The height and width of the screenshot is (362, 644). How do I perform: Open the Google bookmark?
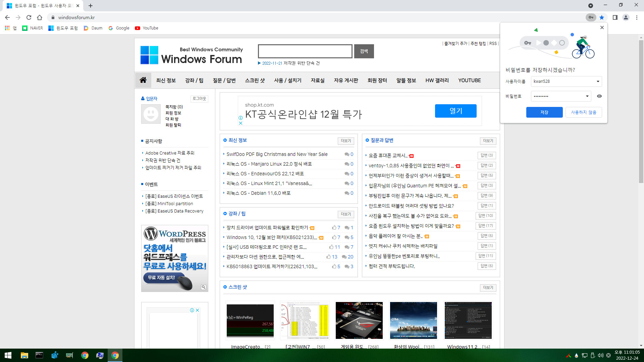coord(119,28)
